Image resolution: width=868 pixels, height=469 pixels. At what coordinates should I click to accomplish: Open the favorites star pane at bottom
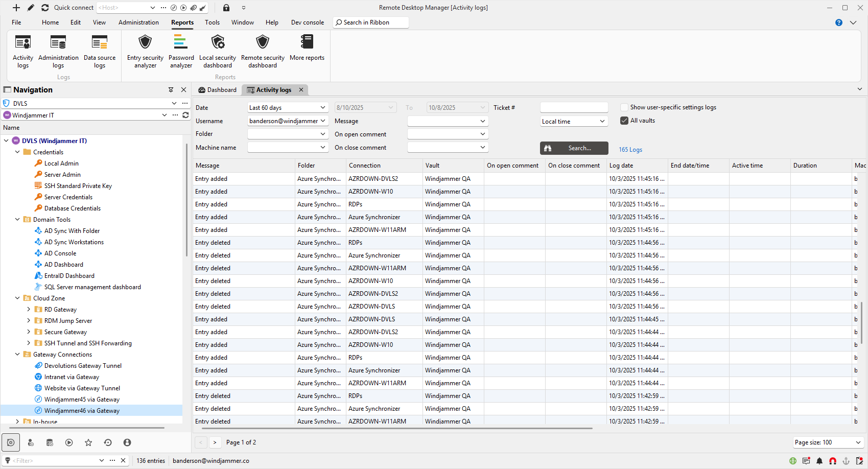[x=88, y=442]
